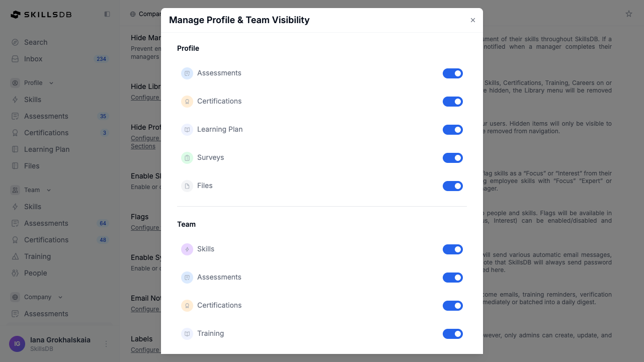Viewport: 644px width, 362px height.
Task: Click the favorite star icon
Action: 629,14
